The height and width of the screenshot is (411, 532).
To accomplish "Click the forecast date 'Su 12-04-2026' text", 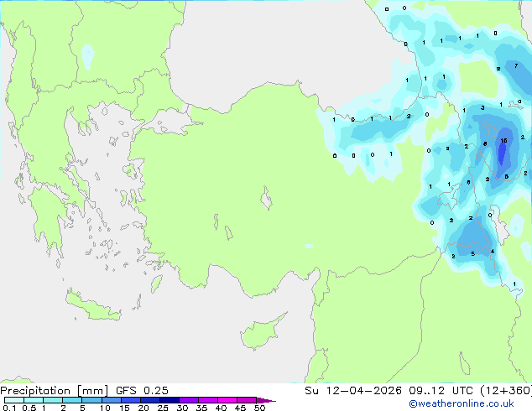I will (347, 391).
